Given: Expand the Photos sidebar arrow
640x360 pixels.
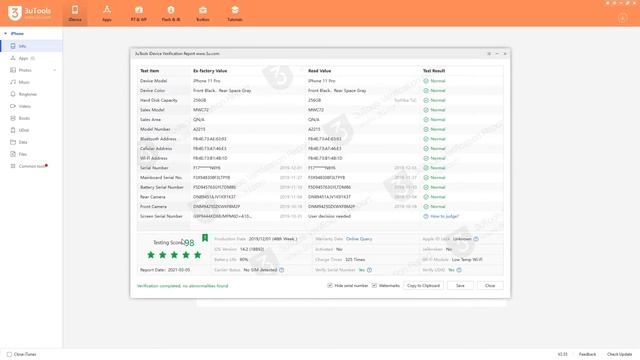Looking at the screenshot, I should point(55,70).
